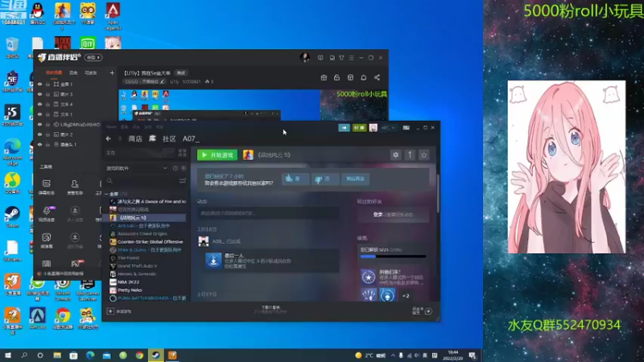Click the favorite star icon in Steam

pos(424,154)
